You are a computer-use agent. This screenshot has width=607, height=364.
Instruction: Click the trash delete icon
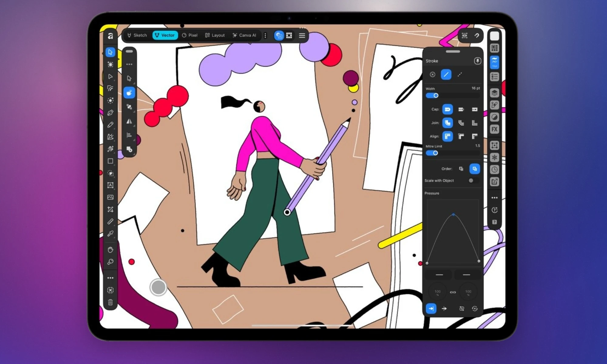pos(110,302)
